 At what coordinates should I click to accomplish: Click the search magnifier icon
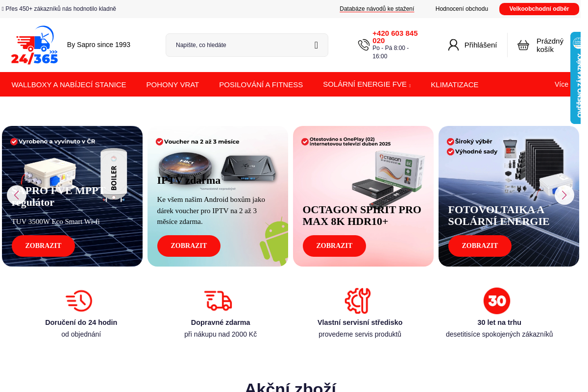(x=316, y=45)
